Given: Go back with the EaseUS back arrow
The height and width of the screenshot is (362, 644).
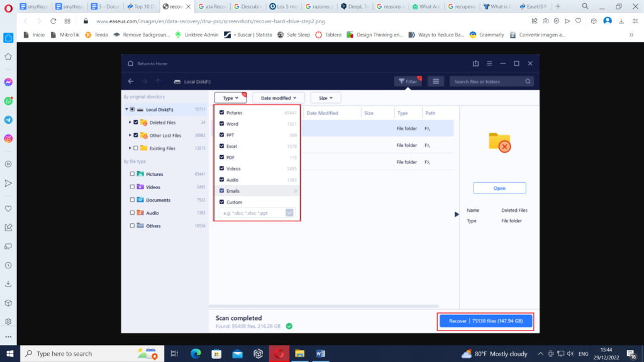Looking at the screenshot, I should [131, 81].
